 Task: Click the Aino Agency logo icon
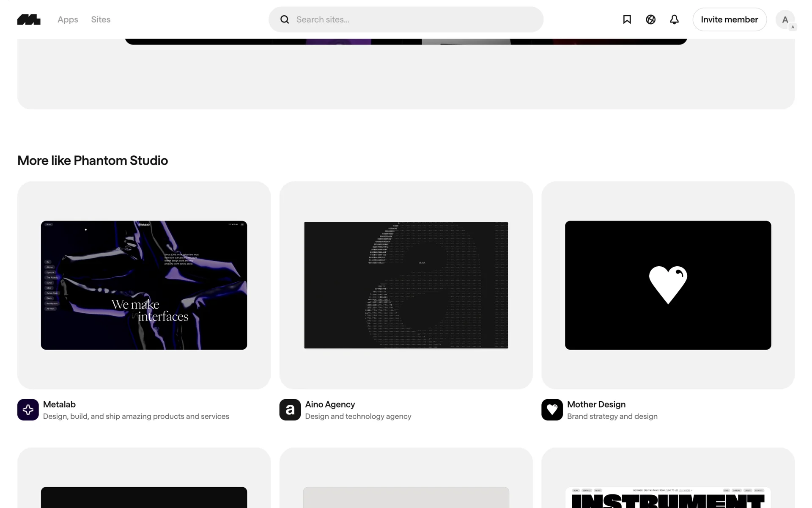pyautogui.click(x=290, y=410)
